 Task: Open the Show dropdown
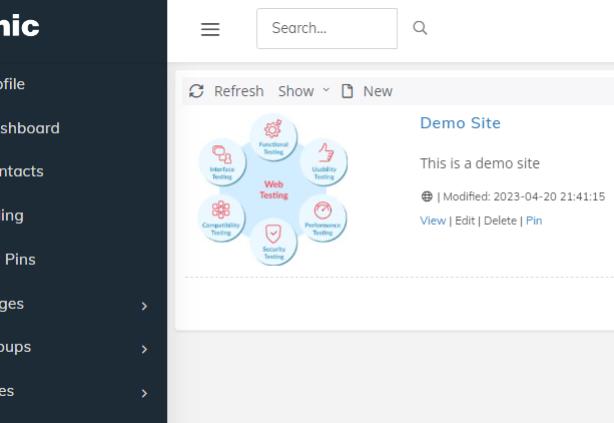pyautogui.click(x=302, y=91)
